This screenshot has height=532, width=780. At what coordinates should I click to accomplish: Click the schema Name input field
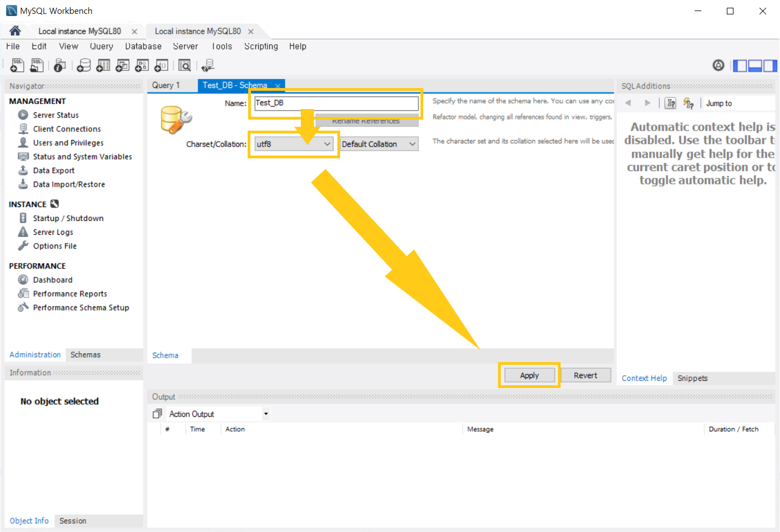(336, 103)
